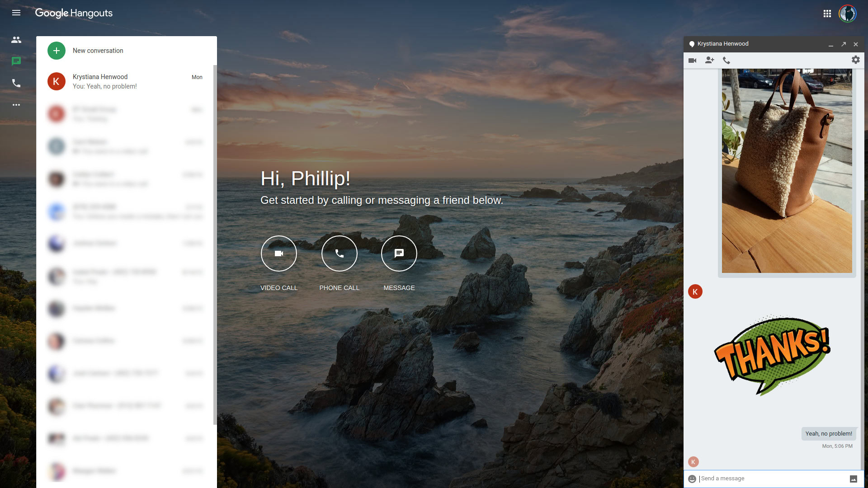868x488 pixels.
Task: Select the People icon in left sidebar
Action: 16,39
